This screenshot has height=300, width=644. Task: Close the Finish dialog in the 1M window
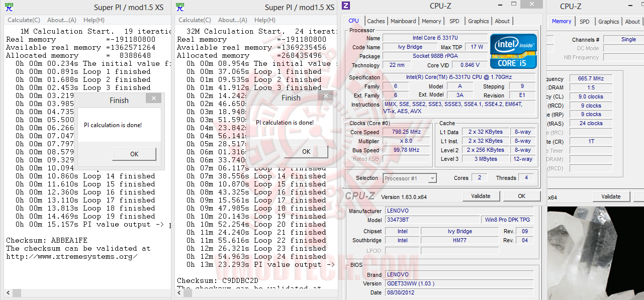(153, 98)
